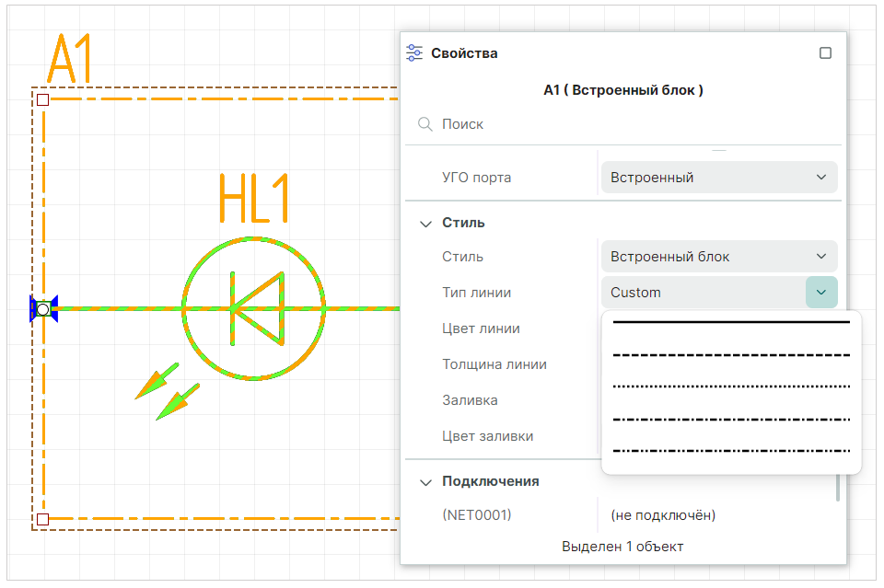Viewport: 884px width, 588px height.
Task: Click the bottom-left red resize handle of block
Action: (x=42, y=520)
